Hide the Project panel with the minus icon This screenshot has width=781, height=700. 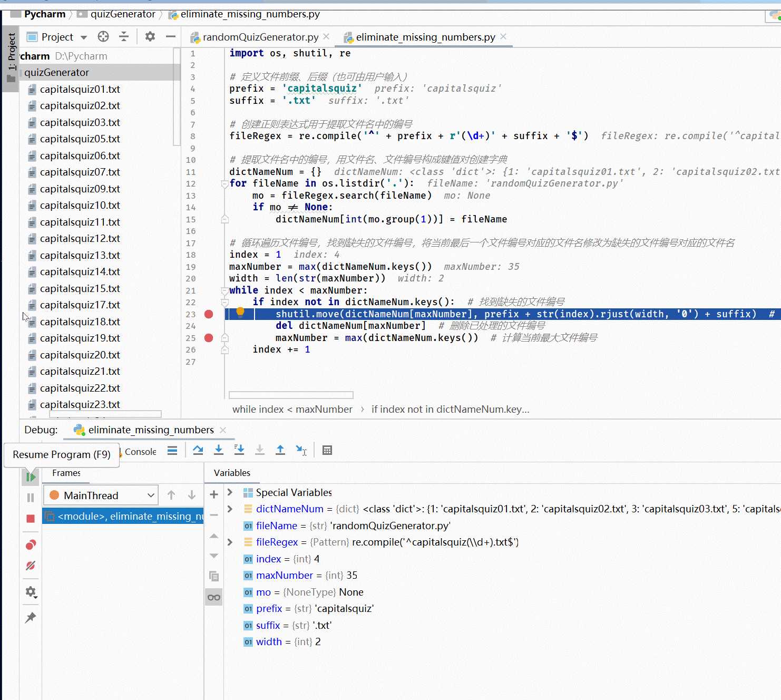(x=170, y=36)
